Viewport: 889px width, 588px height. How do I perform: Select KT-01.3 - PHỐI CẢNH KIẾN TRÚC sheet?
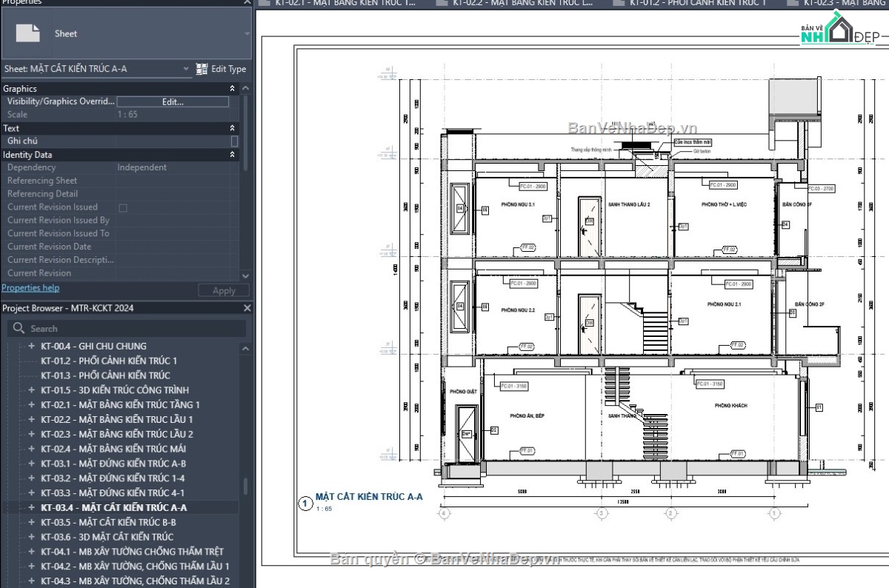105,375
